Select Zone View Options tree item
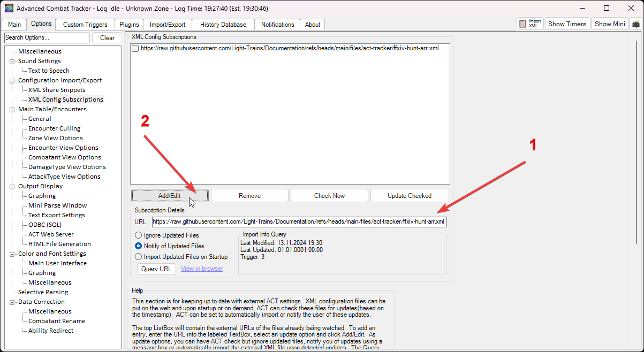The image size is (644, 352). click(x=56, y=138)
